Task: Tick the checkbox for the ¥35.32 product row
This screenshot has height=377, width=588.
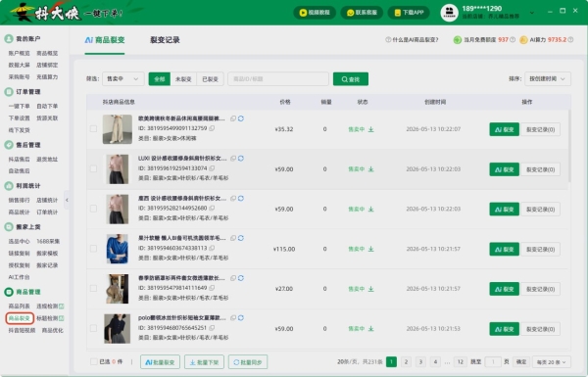Action: click(x=93, y=129)
